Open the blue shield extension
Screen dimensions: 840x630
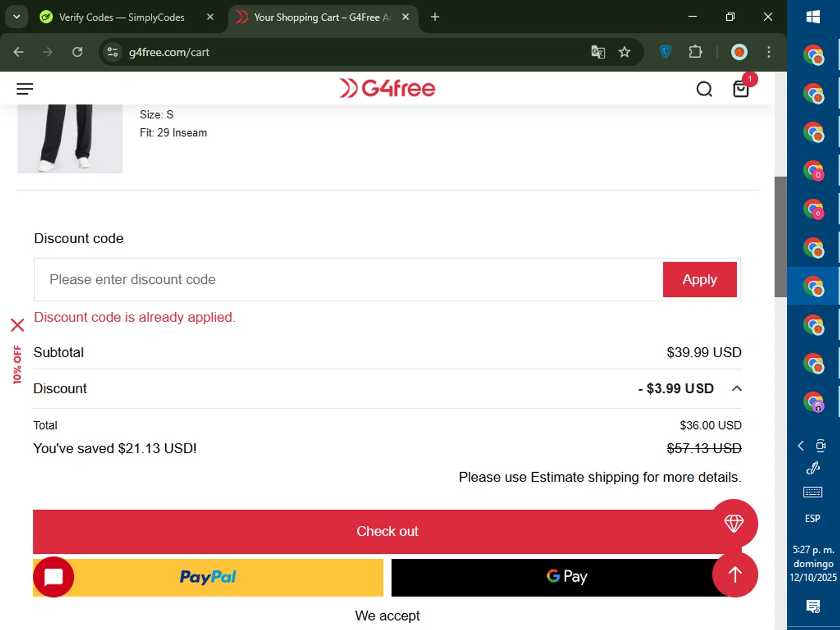click(x=665, y=52)
